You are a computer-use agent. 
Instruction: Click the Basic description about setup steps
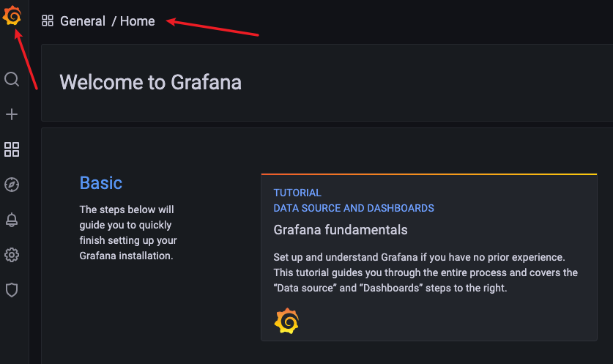[x=128, y=233]
